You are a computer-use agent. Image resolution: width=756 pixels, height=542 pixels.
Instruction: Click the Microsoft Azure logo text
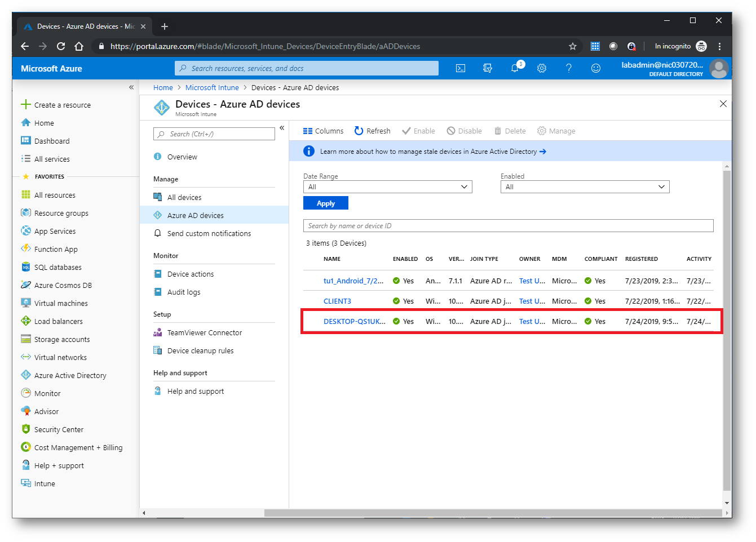click(51, 68)
